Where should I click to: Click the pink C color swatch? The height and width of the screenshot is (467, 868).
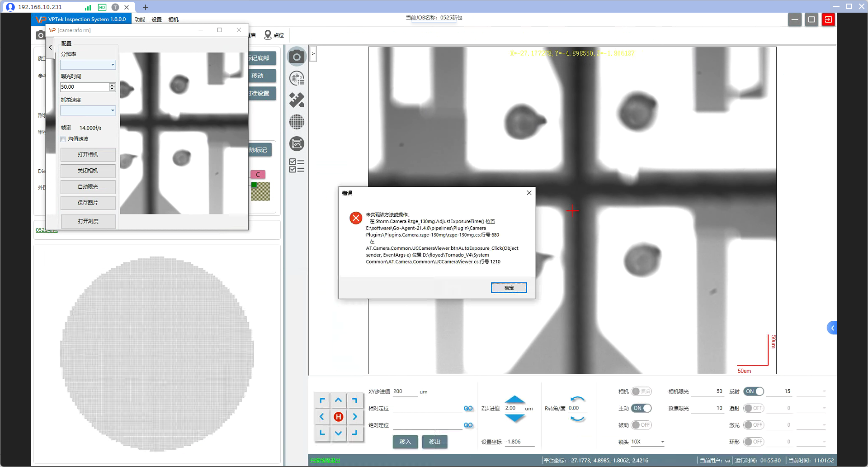coord(258,174)
